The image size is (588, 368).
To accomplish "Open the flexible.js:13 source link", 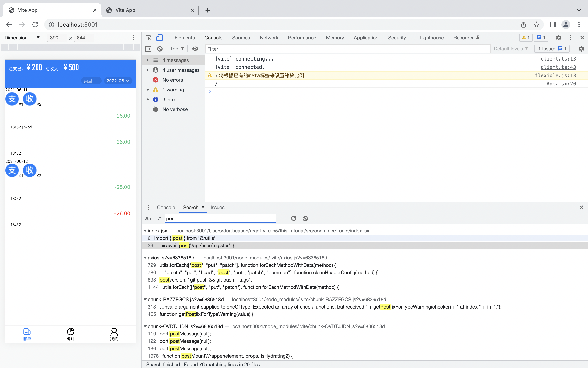I will click(555, 76).
